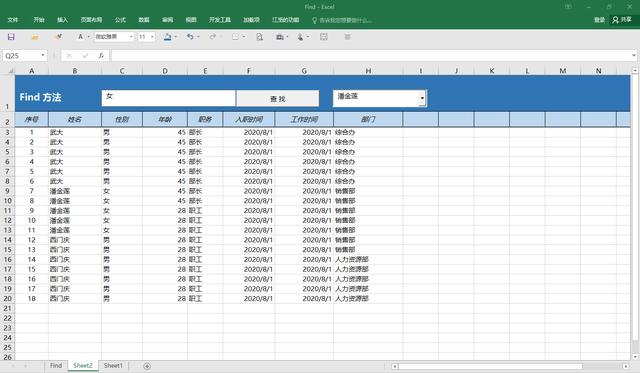The image size is (640, 373).
Task: Click the Redo arrow icon
Action: click(213, 37)
